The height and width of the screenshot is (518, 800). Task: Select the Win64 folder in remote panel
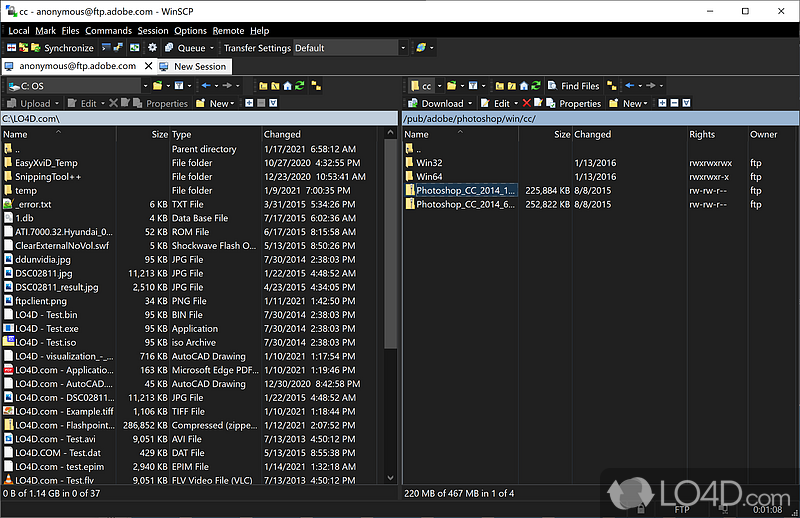coord(429,176)
